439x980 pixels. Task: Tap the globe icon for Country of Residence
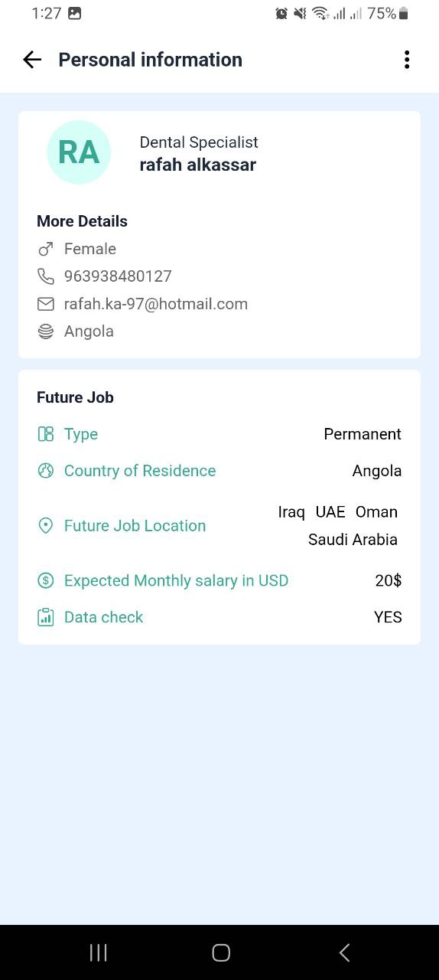(46, 471)
